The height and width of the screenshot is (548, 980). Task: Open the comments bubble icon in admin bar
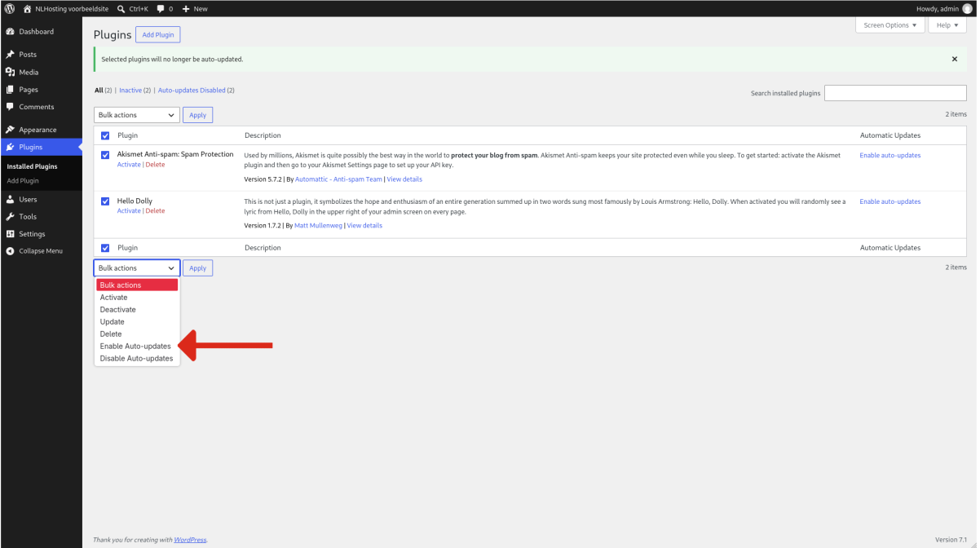pos(160,9)
